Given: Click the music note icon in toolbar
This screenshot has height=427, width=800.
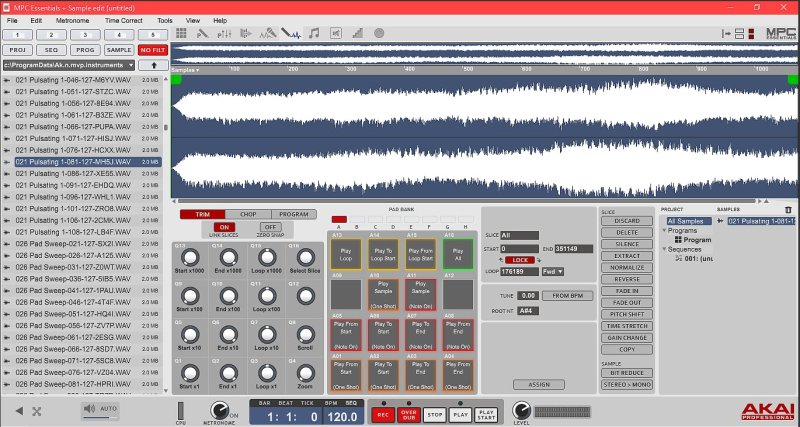Looking at the screenshot, I should [x=314, y=33].
